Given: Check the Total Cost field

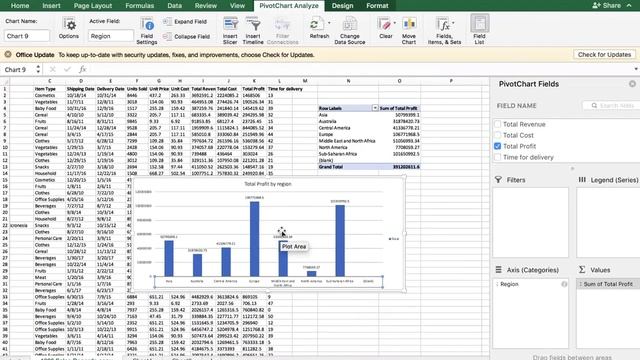Looking at the screenshot, I should [497, 135].
